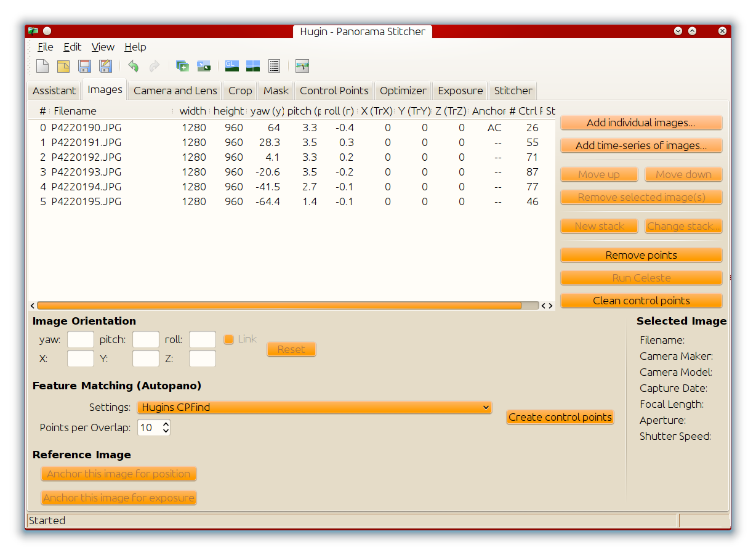Switch to the Camera and Lens tab

[x=175, y=91]
